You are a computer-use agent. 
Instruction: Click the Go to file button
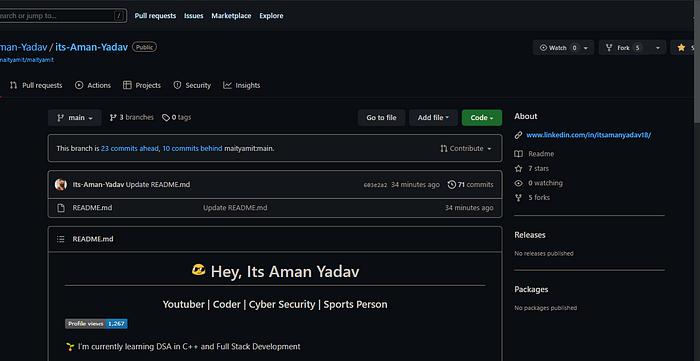381,118
